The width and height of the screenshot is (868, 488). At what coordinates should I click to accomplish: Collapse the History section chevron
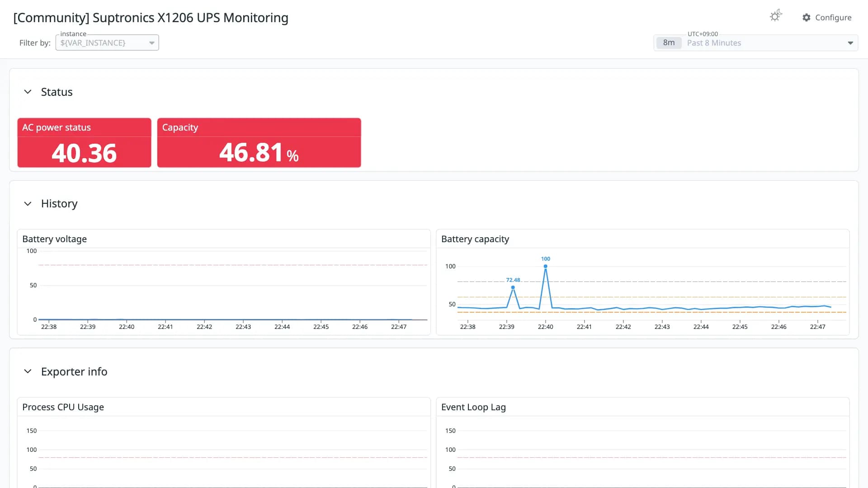click(x=28, y=204)
